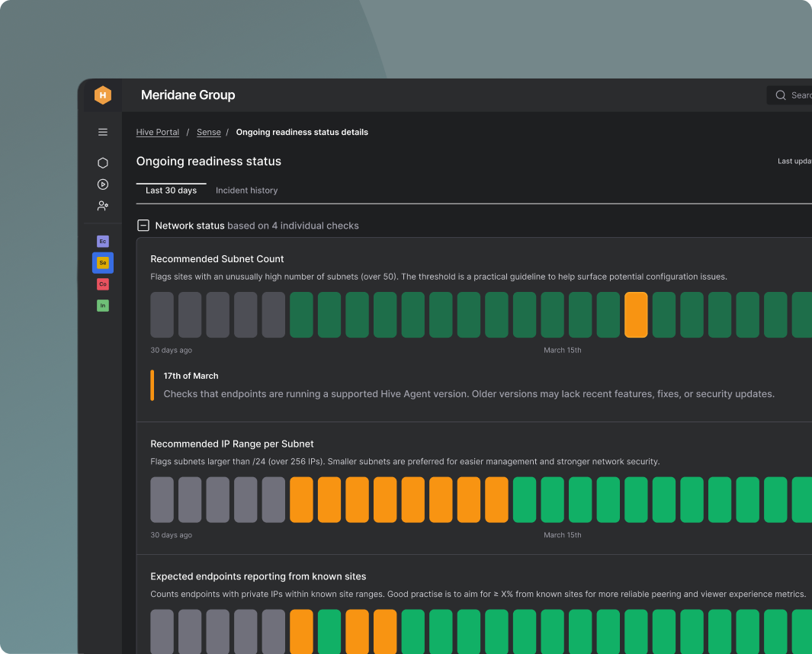Viewport: 812px width, 654px height.
Task: Select first grey bar in Expected endpoints row
Action: [162, 632]
